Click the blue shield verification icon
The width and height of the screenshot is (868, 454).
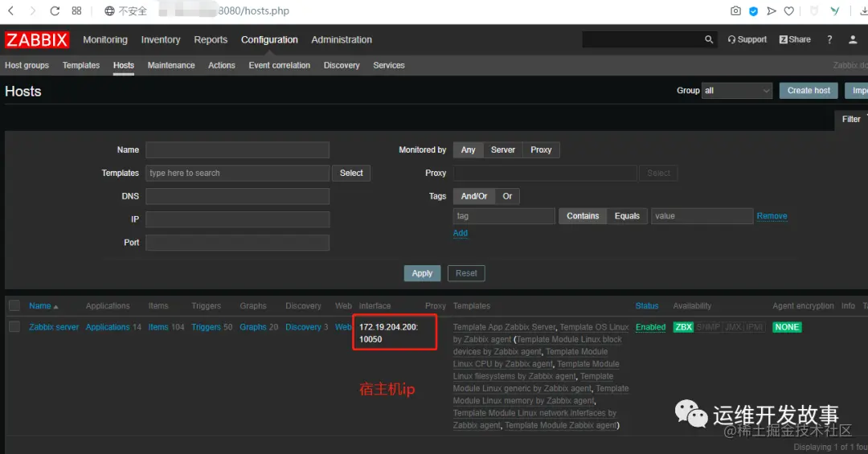(x=753, y=11)
